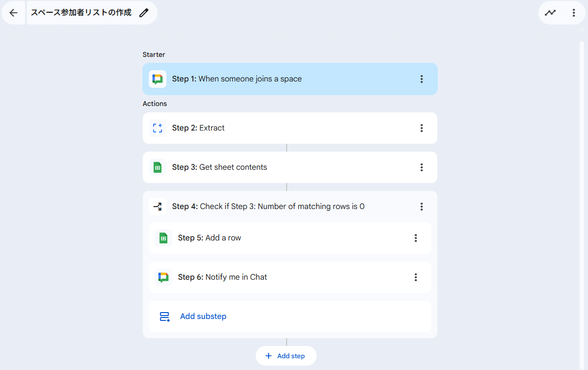
Task: Click the Extract icon on Step 2
Action: 158,128
